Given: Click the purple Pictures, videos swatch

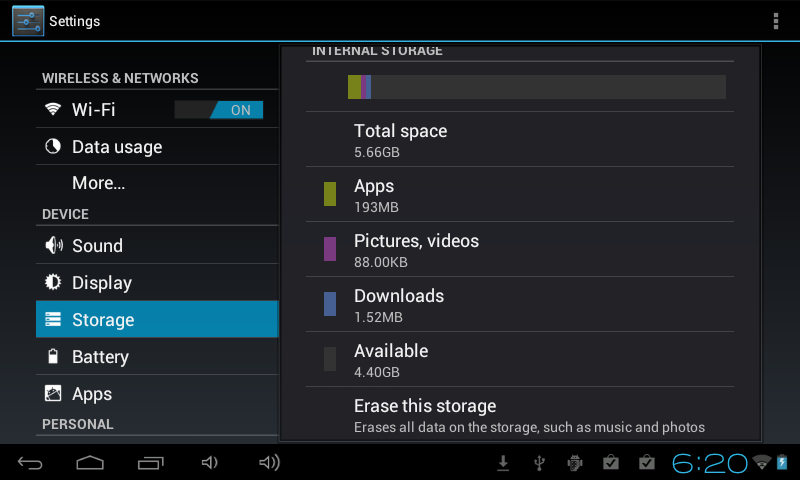Looking at the screenshot, I should pyautogui.click(x=330, y=249).
